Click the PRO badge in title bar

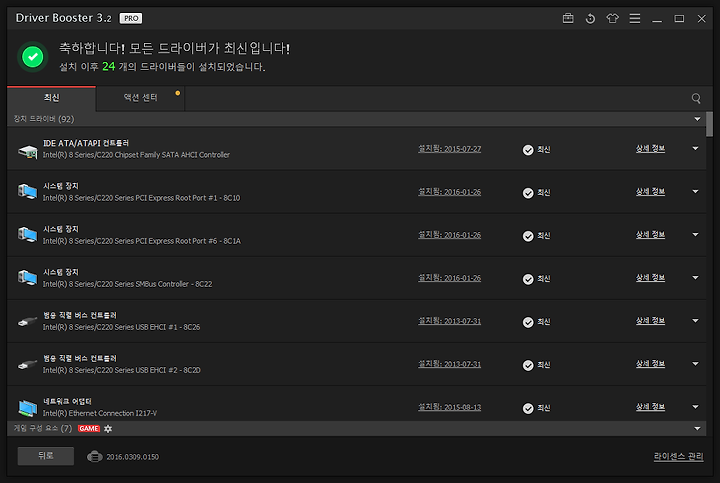131,18
